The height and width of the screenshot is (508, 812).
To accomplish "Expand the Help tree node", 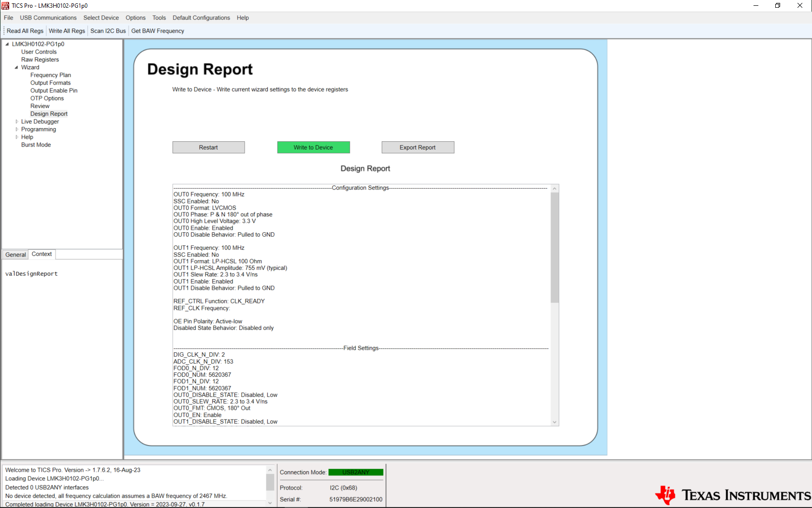I will (x=16, y=137).
